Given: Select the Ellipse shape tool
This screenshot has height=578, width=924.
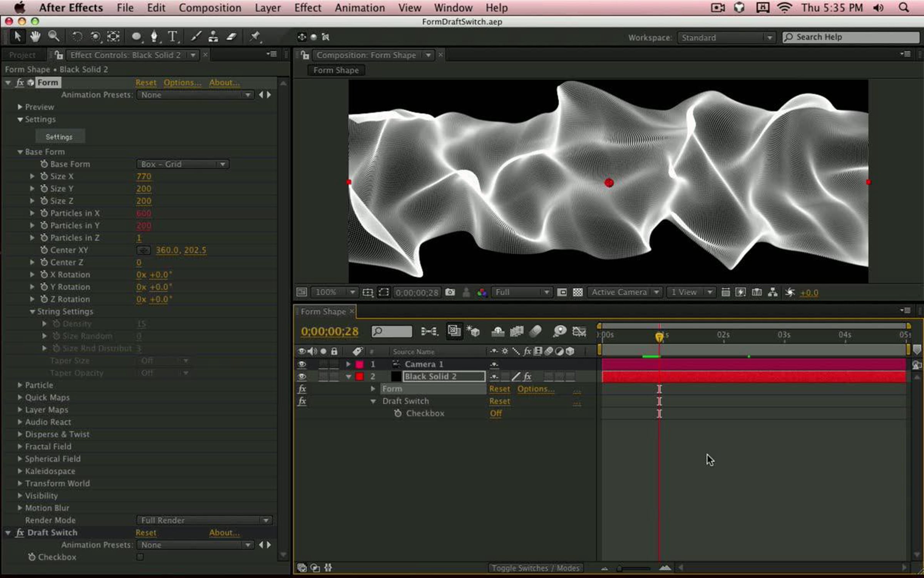Looking at the screenshot, I should click(136, 37).
